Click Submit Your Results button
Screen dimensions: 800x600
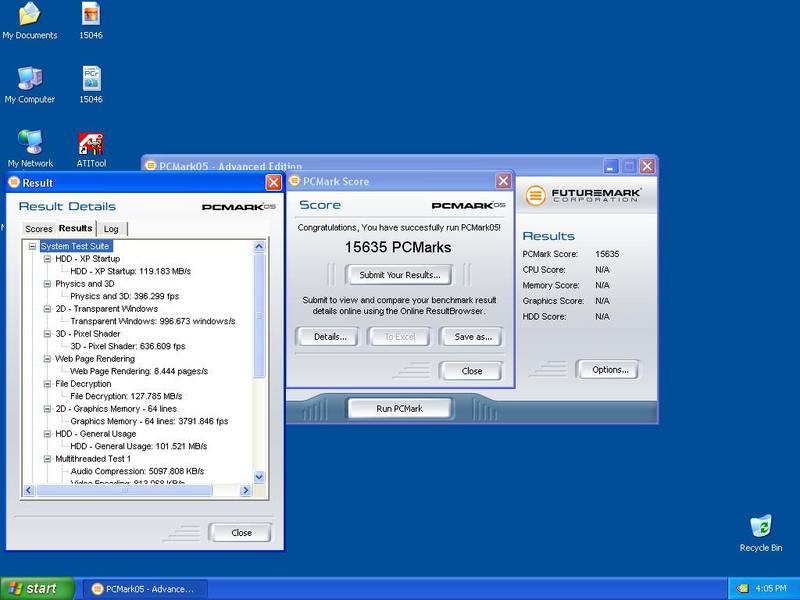tap(399, 275)
